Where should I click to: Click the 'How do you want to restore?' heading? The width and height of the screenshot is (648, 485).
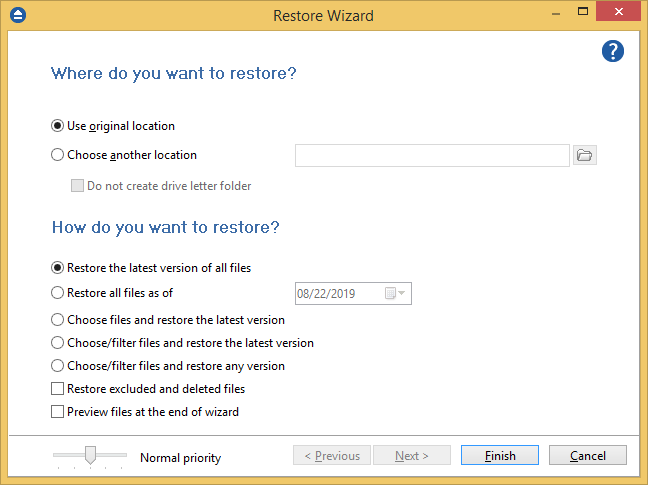[165, 227]
